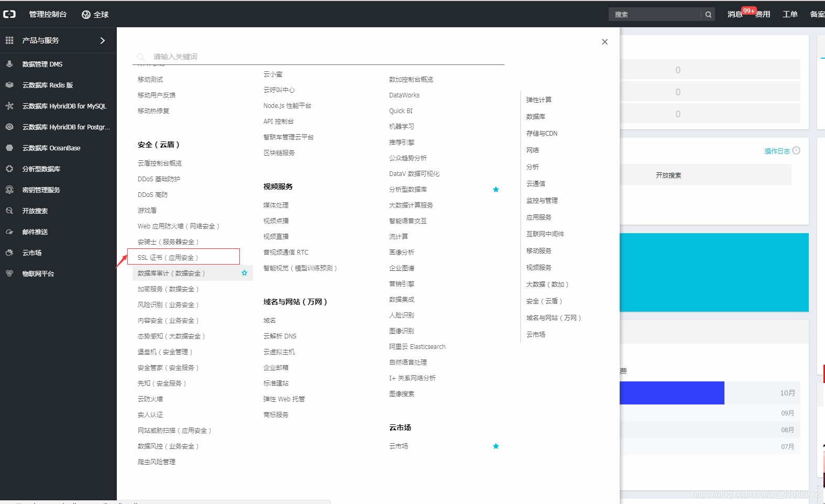Click the OceanBase sidebar icon
Screen dimensions: 825x504
pos(9,148)
